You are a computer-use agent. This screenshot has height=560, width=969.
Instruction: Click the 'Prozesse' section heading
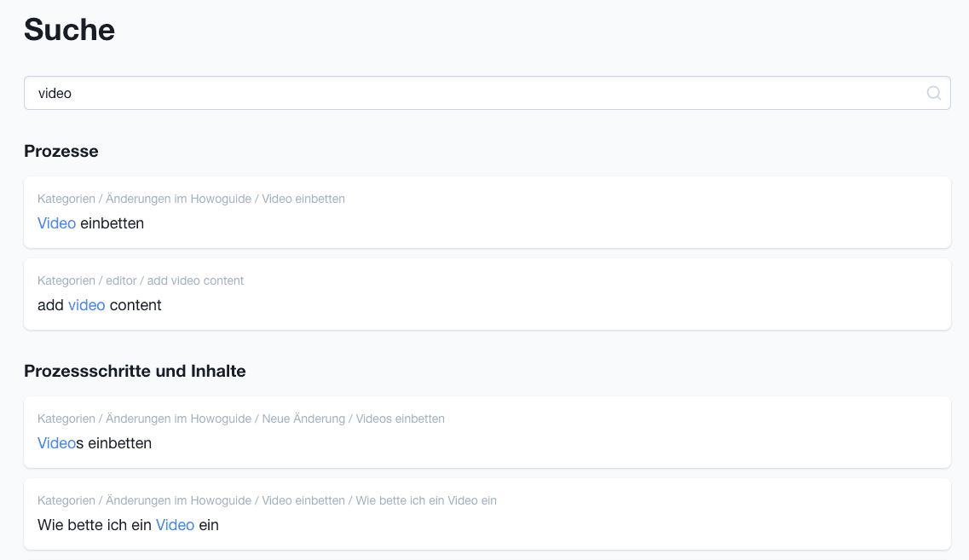61,151
